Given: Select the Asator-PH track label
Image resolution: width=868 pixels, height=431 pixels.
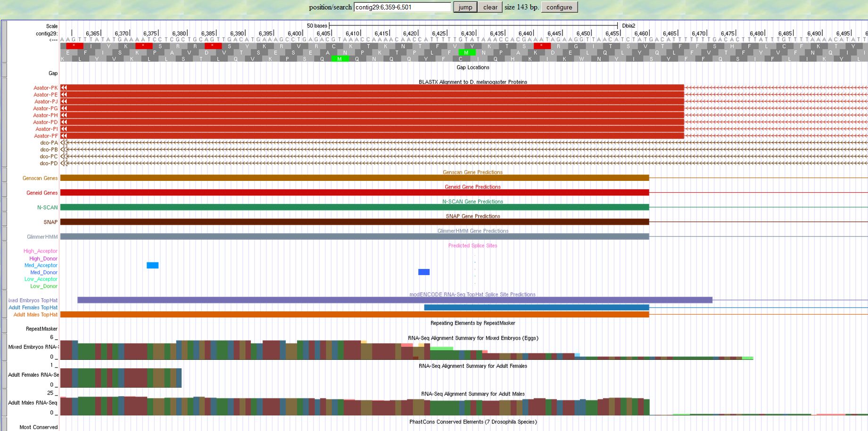Looking at the screenshot, I should tap(46, 115).
